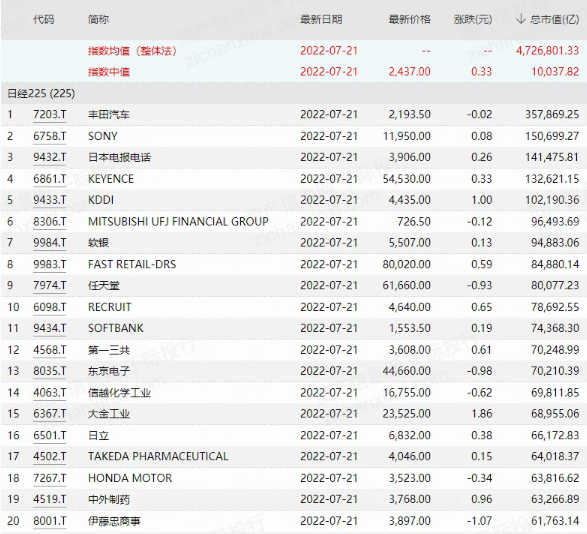Open stock code 9432.T link
The height and width of the screenshot is (534, 587).
pyautogui.click(x=49, y=157)
